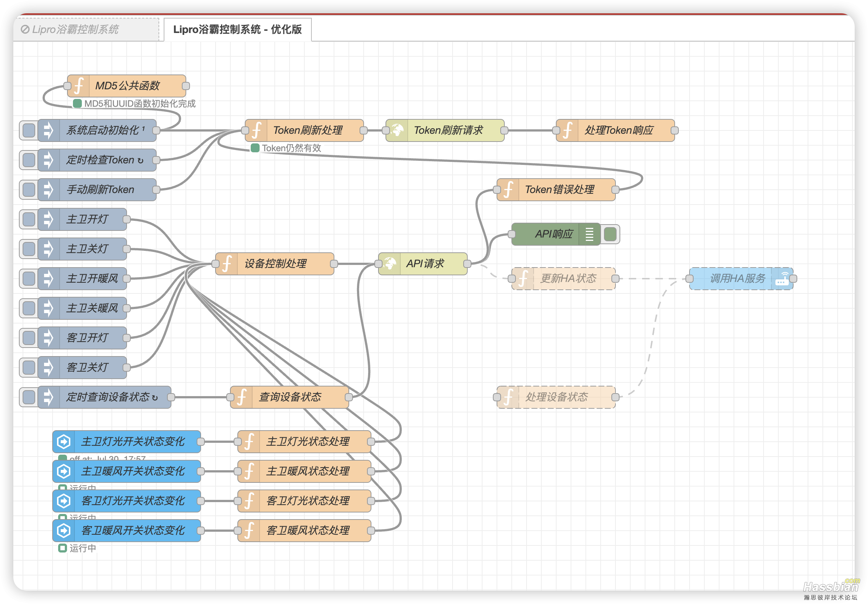Trigger the 系统启动初始化 inject button
Screen dimensions: 868x604
[x=29, y=130]
